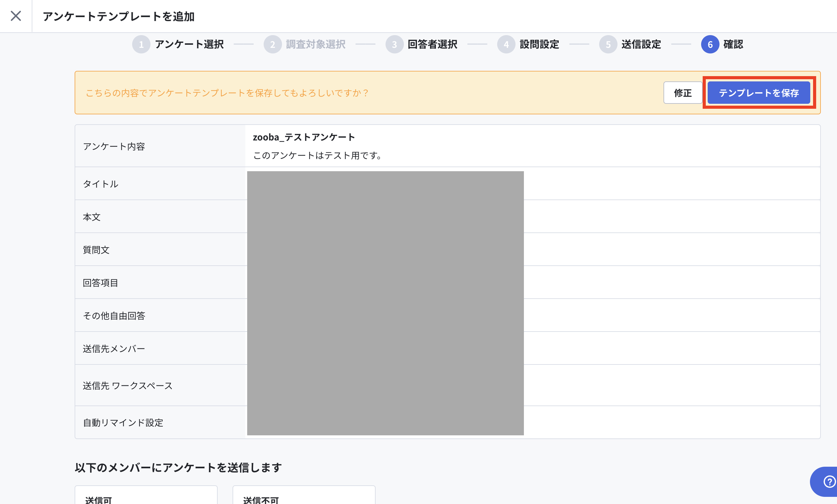Click the 以下のメンバーにアンケートを送信します heading

click(178, 467)
